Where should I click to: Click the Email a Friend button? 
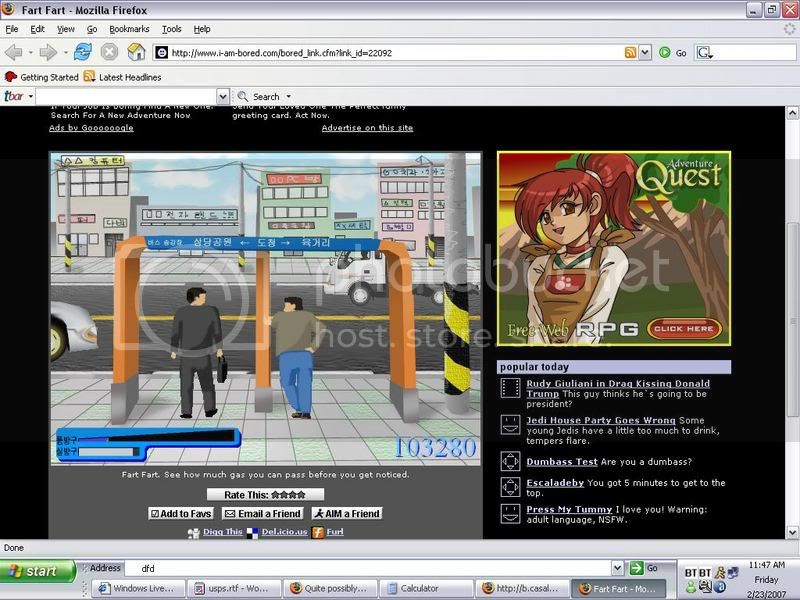[x=263, y=514]
